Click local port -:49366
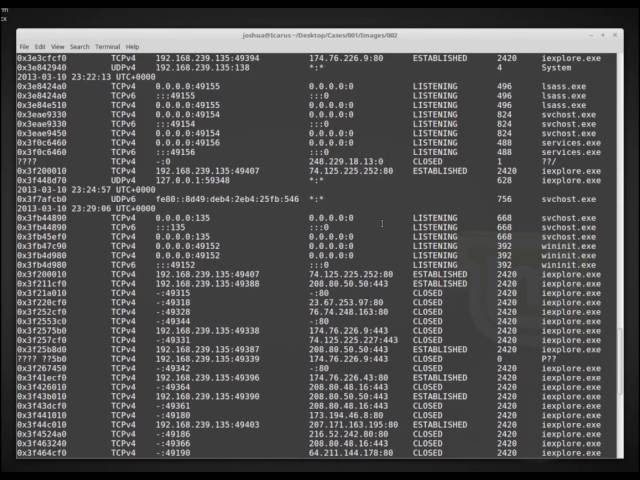The image size is (640, 480). point(173,443)
